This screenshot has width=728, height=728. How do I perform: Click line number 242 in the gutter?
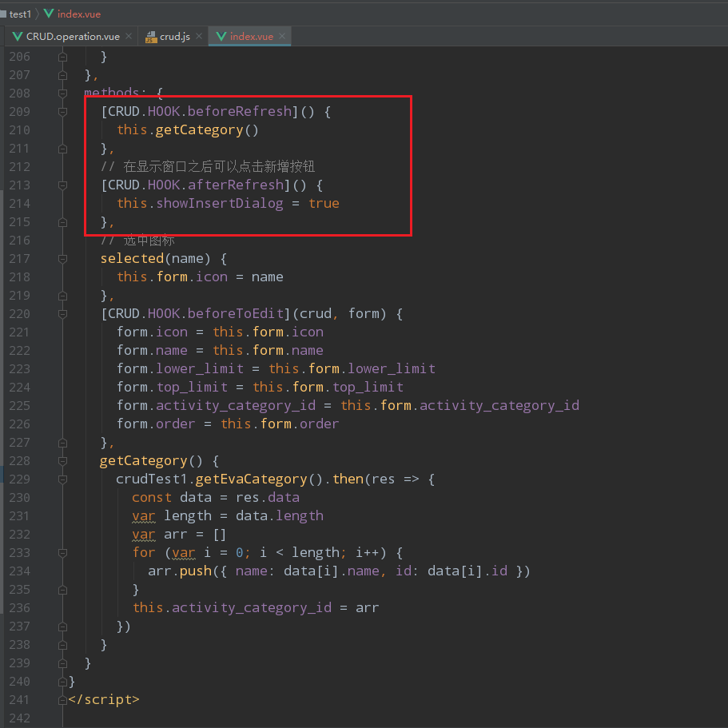(19, 718)
